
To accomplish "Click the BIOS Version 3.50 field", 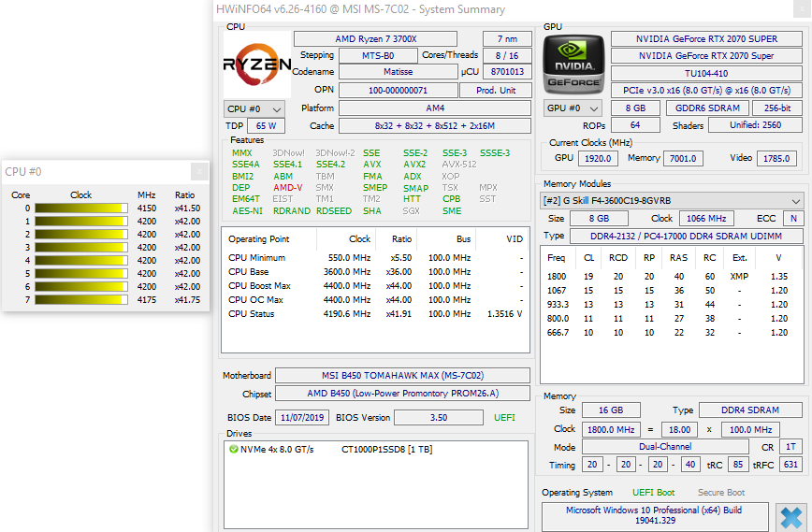I will point(438,418).
